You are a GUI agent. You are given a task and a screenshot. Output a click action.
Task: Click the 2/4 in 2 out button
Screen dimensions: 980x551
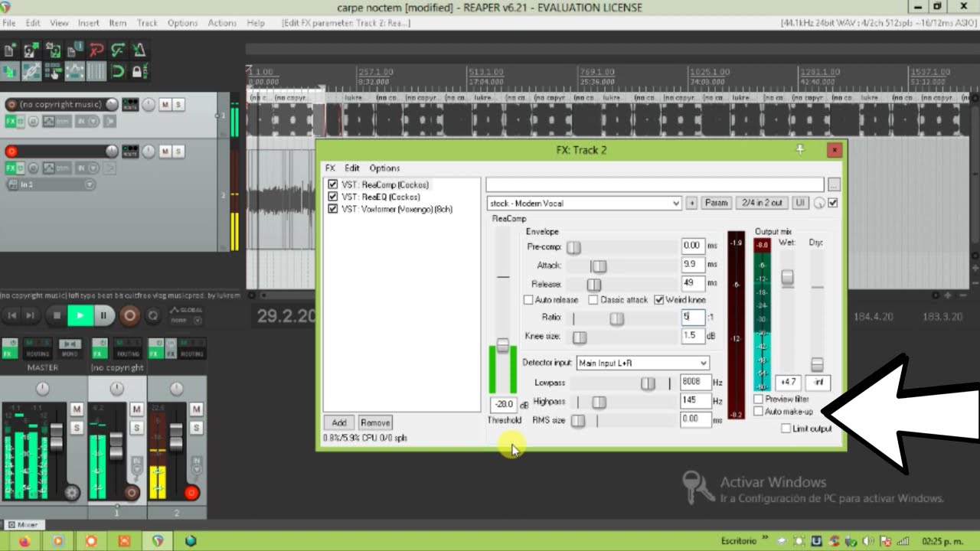click(x=762, y=203)
